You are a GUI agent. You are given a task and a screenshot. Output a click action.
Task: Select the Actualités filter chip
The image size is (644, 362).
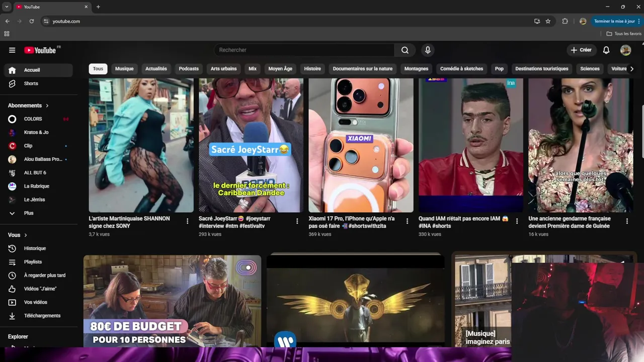click(x=156, y=69)
